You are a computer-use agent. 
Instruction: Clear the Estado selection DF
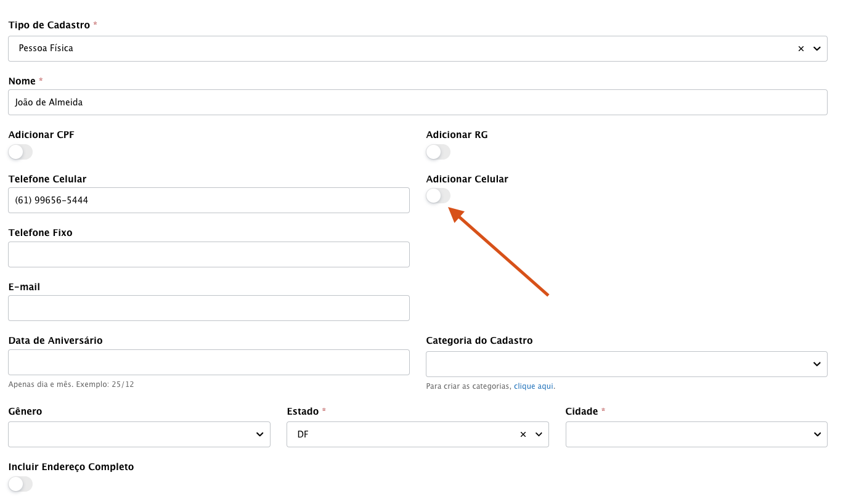[523, 434]
